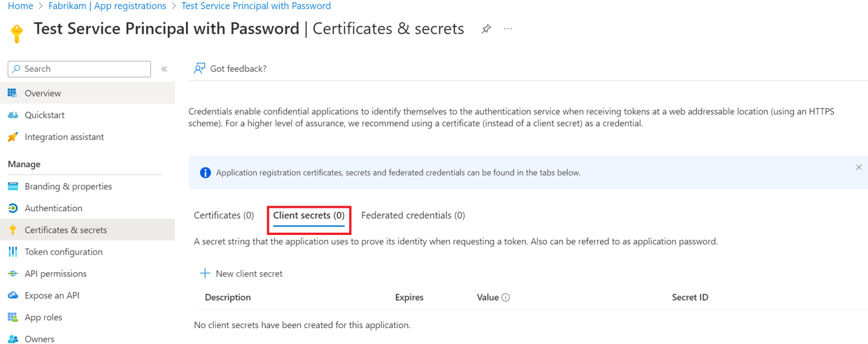
Task: Navigate to API permissions
Action: (55, 274)
